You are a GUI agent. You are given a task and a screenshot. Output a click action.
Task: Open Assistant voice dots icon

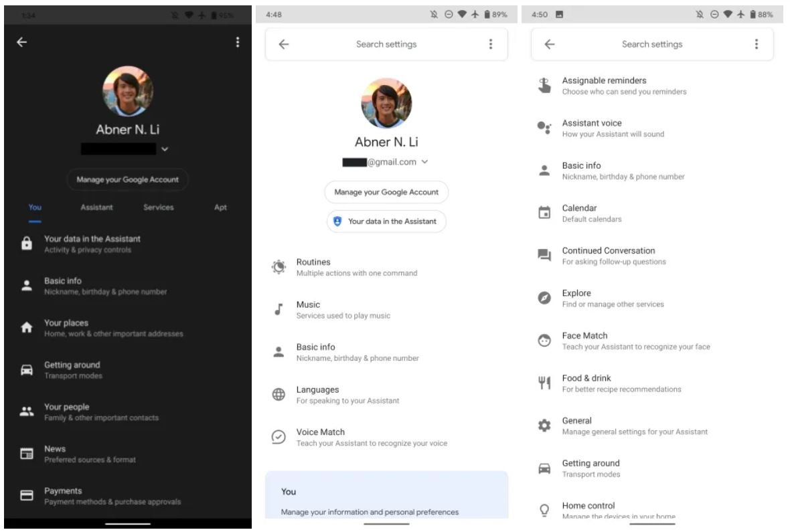coord(544,128)
